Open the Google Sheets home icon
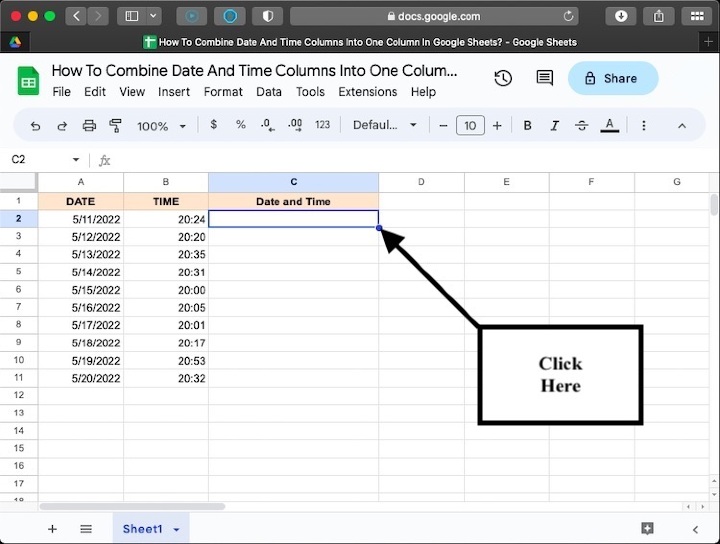Screen dimensions: 720x544 pos(28,81)
